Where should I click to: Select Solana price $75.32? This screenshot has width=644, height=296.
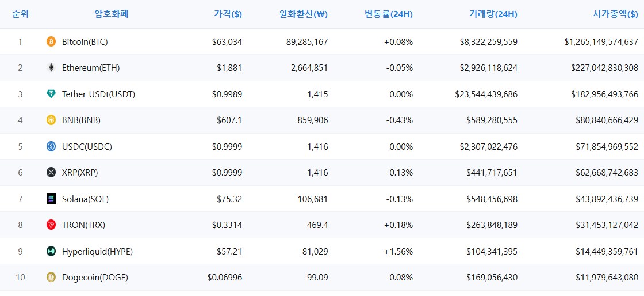(x=229, y=199)
